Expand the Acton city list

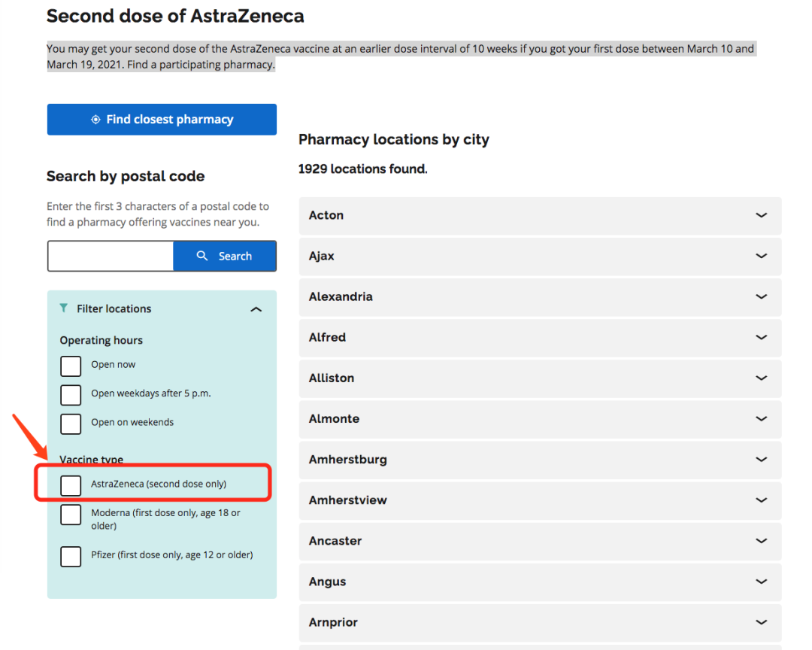coord(540,215)
